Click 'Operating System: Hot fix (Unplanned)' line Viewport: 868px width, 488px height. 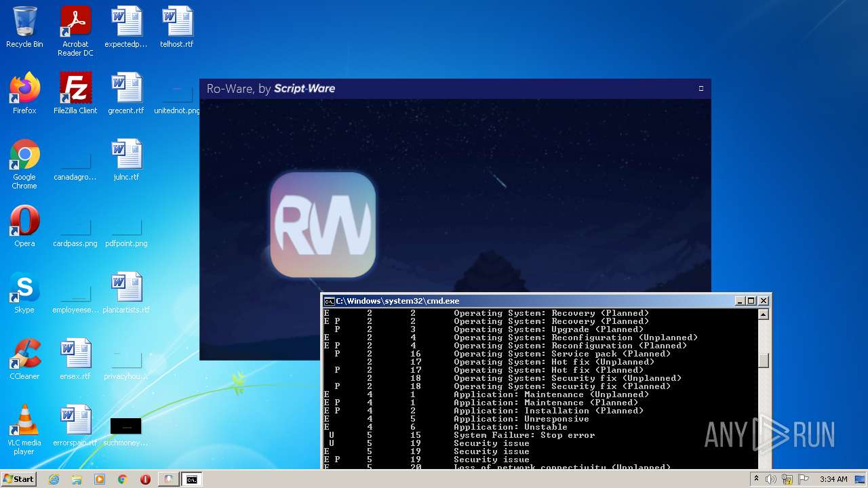554,362
